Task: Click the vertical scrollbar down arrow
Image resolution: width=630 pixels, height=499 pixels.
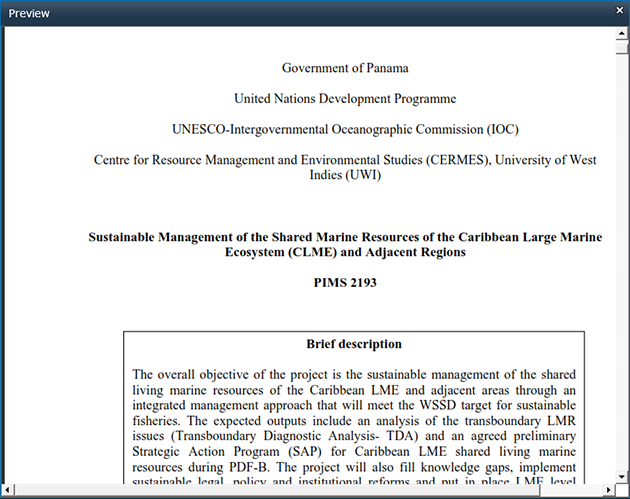Action: tap(622, 477)
